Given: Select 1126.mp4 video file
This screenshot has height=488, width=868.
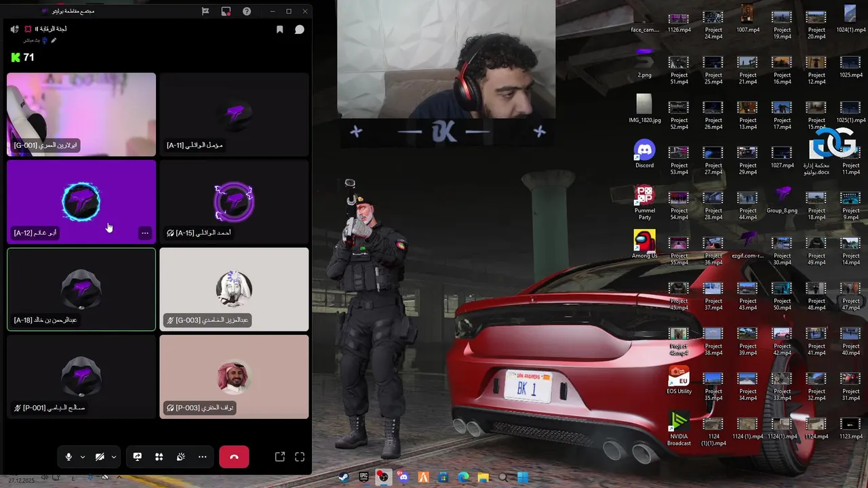Looking at the screenshot, I should point(679,22).
